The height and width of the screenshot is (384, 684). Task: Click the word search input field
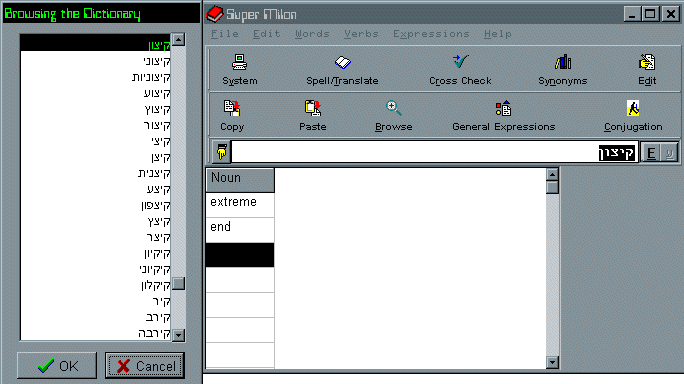[434, 152]
